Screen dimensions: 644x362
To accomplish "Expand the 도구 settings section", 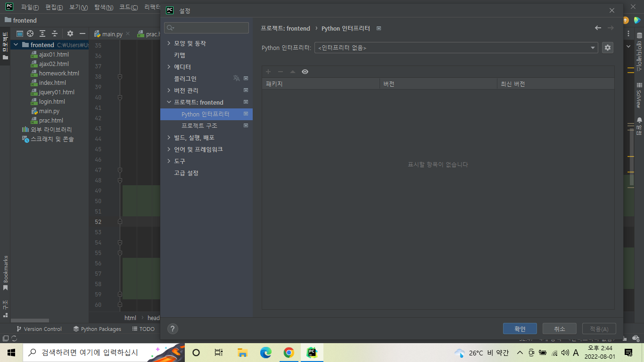I will [169, 161].
